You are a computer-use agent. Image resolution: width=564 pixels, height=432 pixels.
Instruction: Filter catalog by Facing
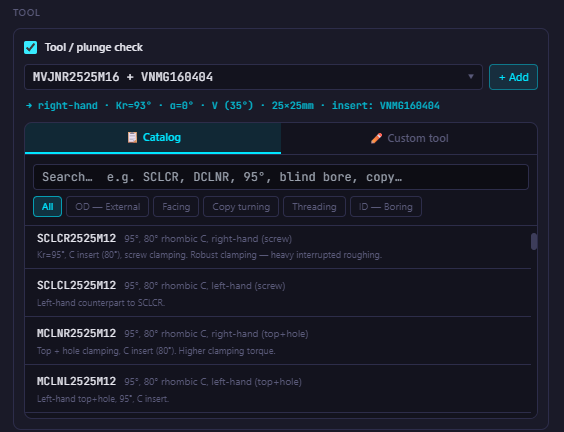point(176,206)
